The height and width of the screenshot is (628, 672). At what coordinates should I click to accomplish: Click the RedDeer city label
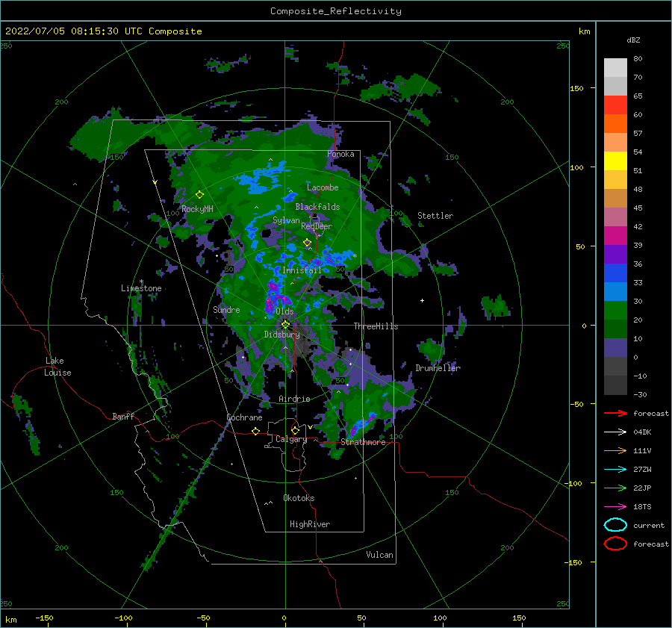tap(317, 226)
